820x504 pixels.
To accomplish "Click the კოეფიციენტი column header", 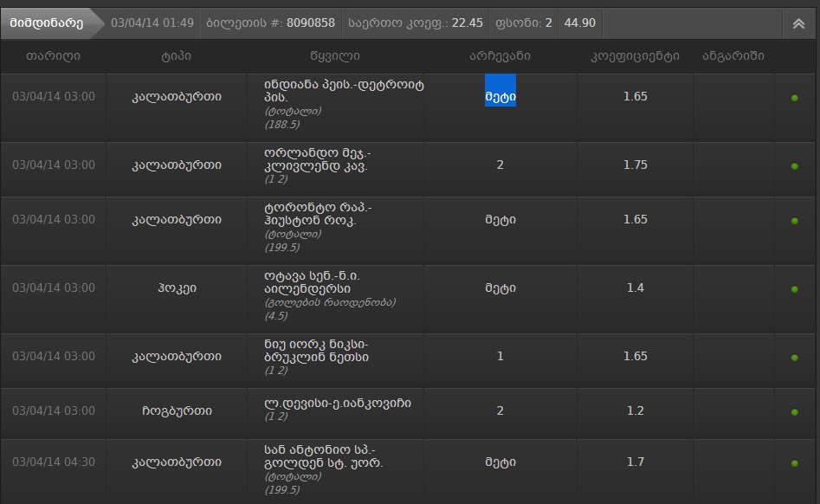I will (x=635, y=56).
